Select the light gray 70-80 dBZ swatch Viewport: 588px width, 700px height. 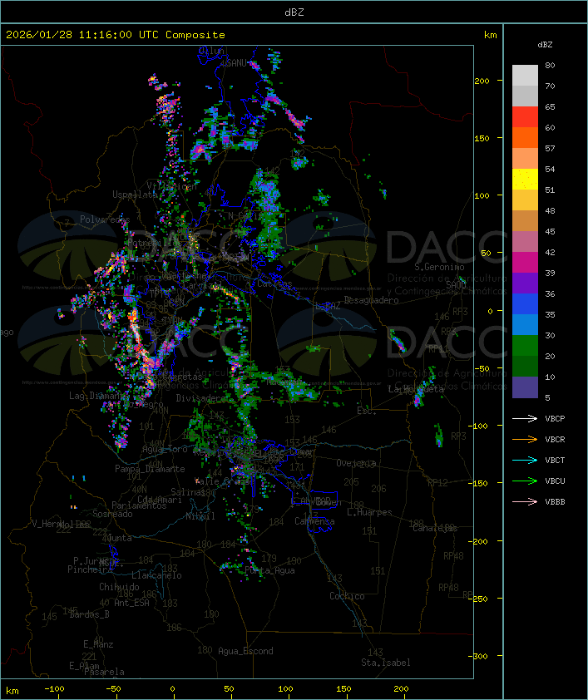pyautogui.click(x=525, y=75)
